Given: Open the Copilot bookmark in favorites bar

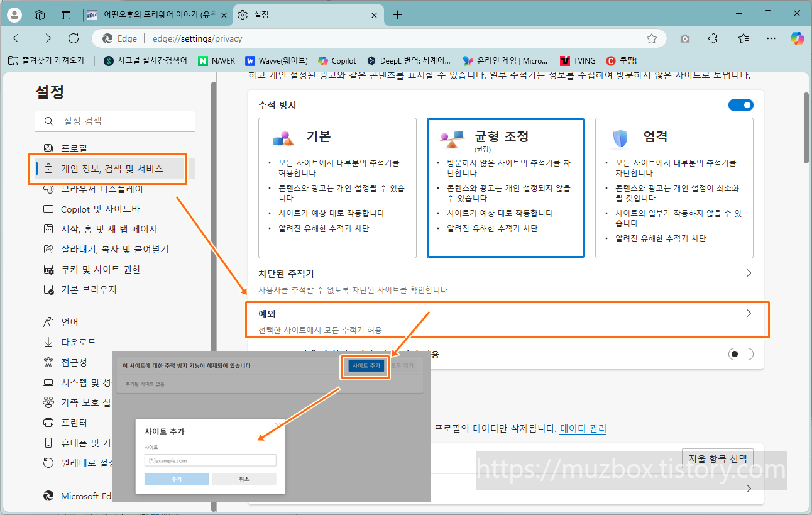Looking at the screenshot, I should [337, 61].
